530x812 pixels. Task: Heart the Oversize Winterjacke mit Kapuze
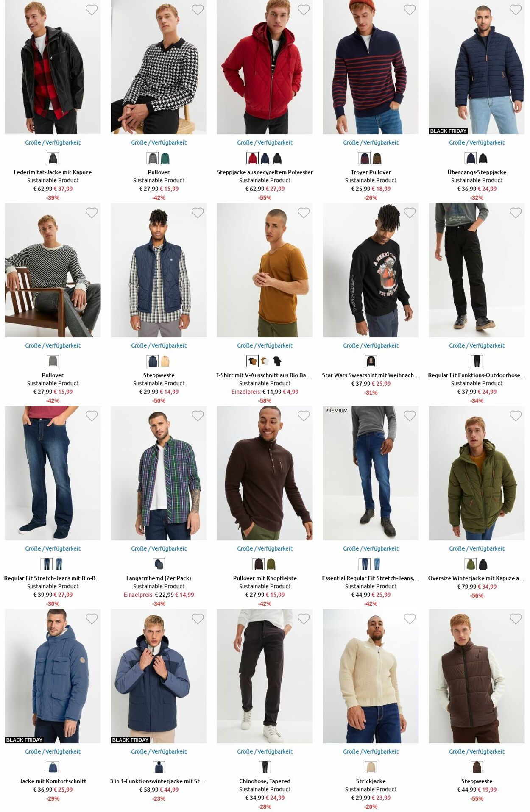click(x=516, y=416)
